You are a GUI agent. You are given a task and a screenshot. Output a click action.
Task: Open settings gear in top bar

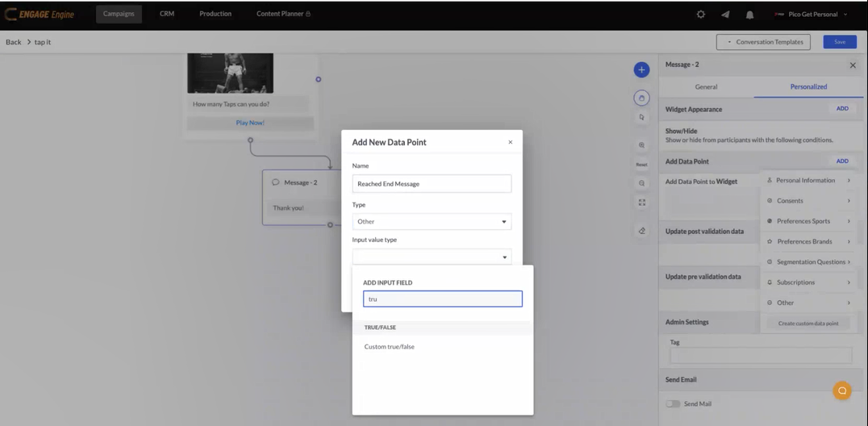click(700, 15)
